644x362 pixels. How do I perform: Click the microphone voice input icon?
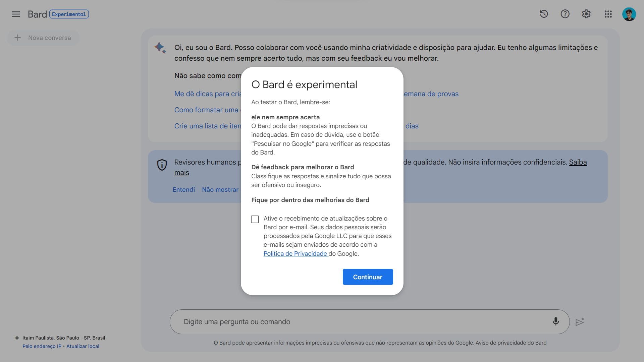[x=555, y=321]
